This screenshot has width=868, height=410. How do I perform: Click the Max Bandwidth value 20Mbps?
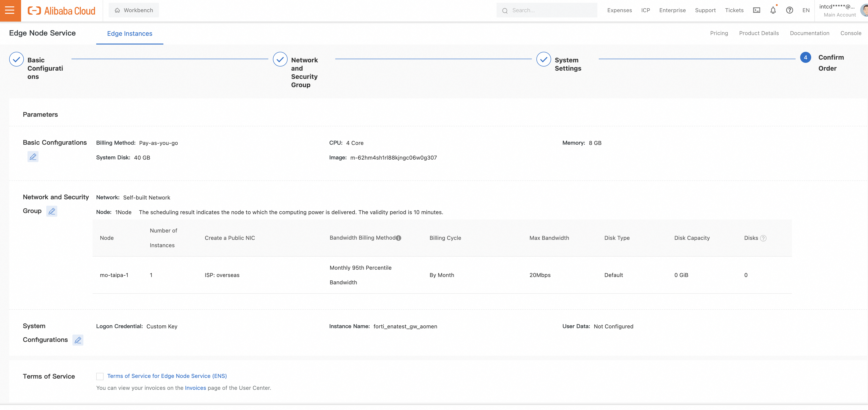pos(540,275)
